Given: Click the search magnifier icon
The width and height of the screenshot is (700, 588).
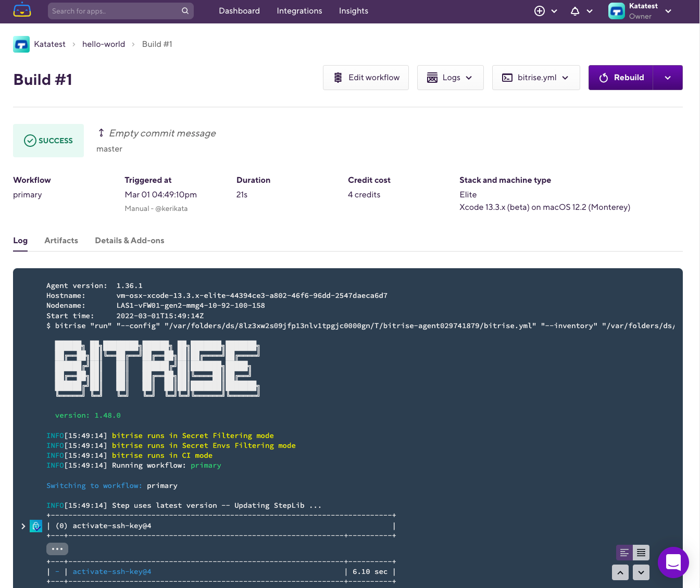Looking at the screenshot, I should (185, 11).
